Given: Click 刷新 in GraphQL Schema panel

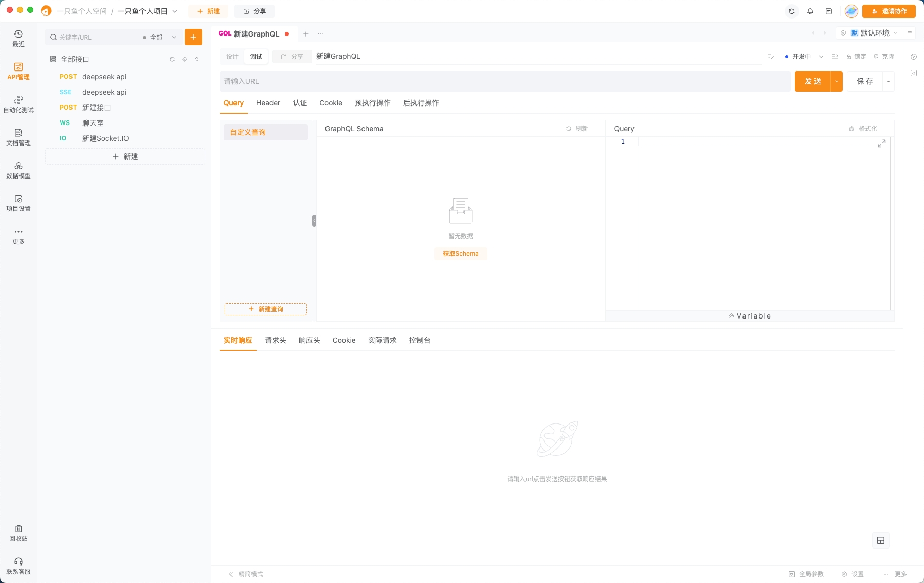Looking at the screenshot, I should point(577,129).
